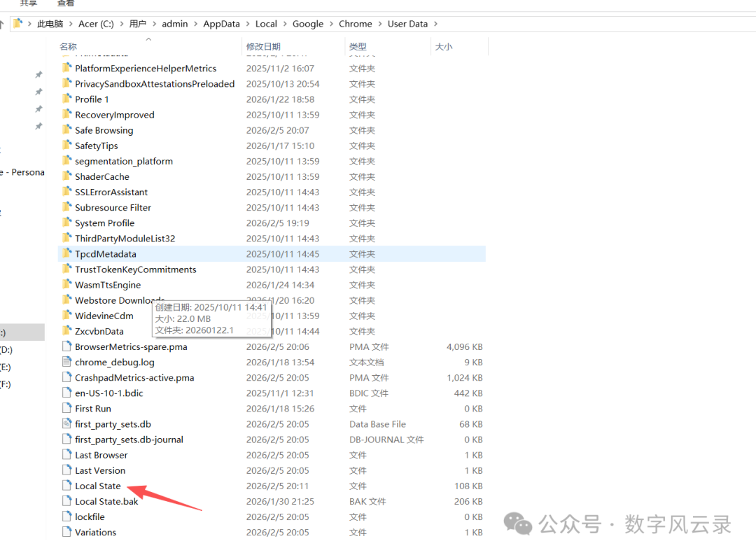Click the 4,096 KB size cell
This screenshot has width=756, height=555.
point(464,346)
